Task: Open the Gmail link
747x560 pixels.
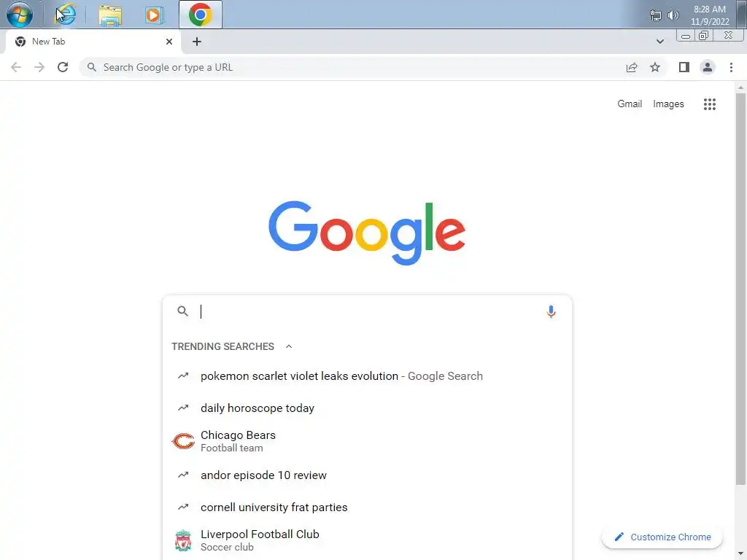Action: click(630, 104)
